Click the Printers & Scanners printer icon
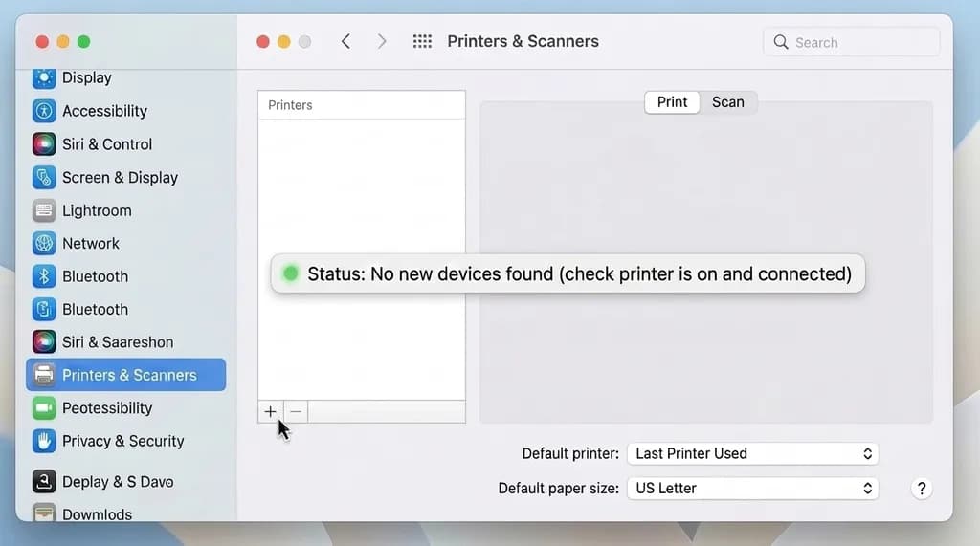Image resolution: width=980 pixels, height=546 pixels. [x=44, y=375]
